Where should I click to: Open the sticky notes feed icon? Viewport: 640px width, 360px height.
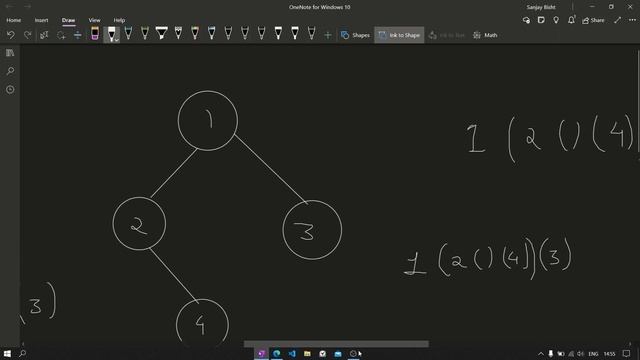click(541, 20)
